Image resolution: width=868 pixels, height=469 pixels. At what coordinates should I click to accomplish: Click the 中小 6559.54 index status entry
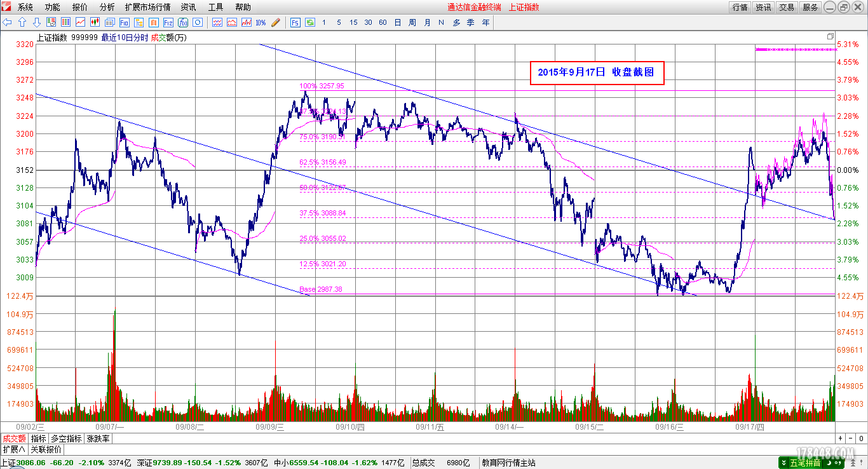pyautogui.click(x=339, y=463)
